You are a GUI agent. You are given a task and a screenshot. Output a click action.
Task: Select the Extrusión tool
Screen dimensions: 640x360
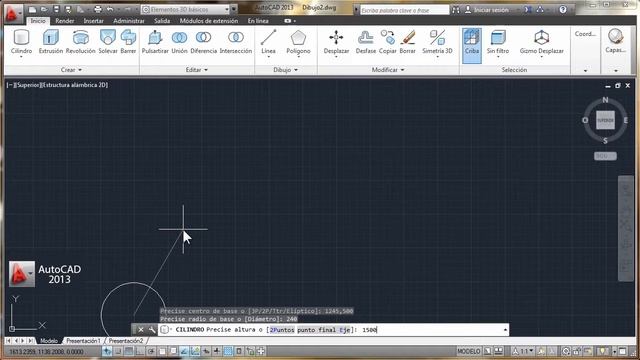point(51,42)
